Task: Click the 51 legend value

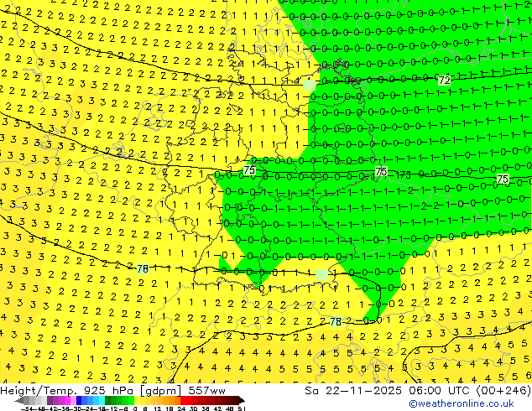Action: point(242,408)
